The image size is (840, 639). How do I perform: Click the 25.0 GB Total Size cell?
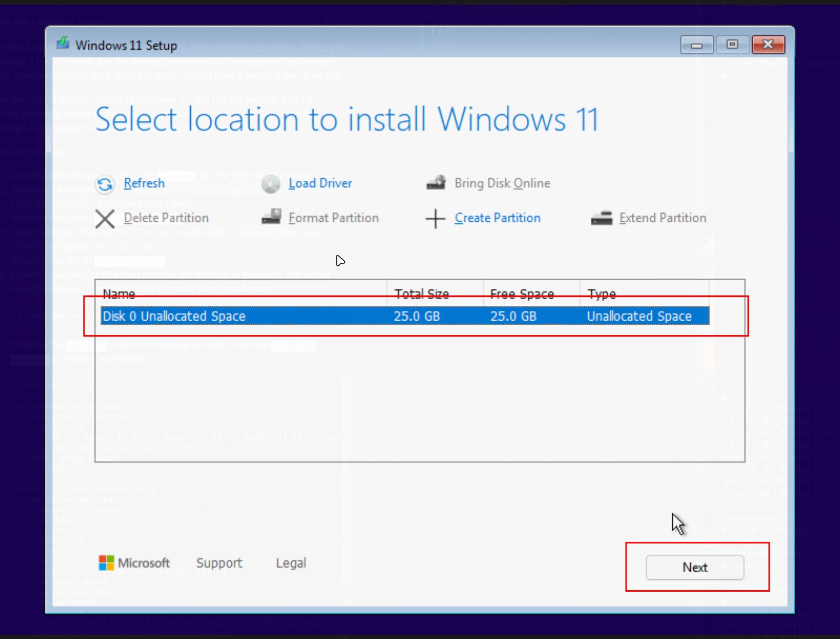tap(417, 316)
